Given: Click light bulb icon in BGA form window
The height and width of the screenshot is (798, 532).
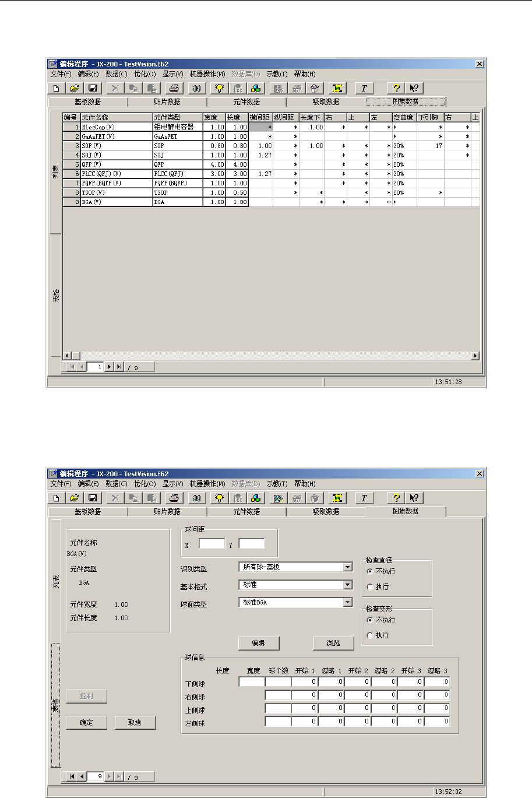Looking at the screenshot, I should 220,498.
